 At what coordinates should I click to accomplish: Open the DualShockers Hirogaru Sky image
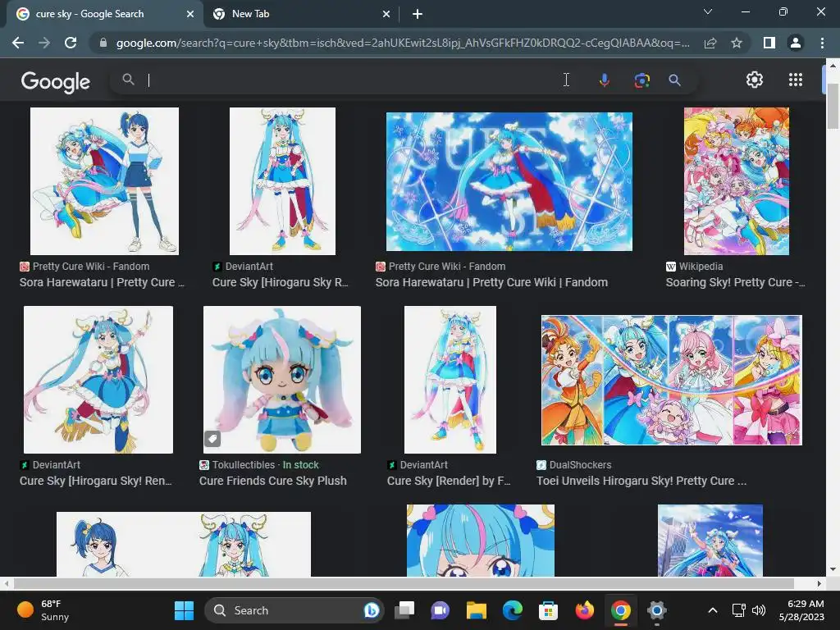click(672, 380)
